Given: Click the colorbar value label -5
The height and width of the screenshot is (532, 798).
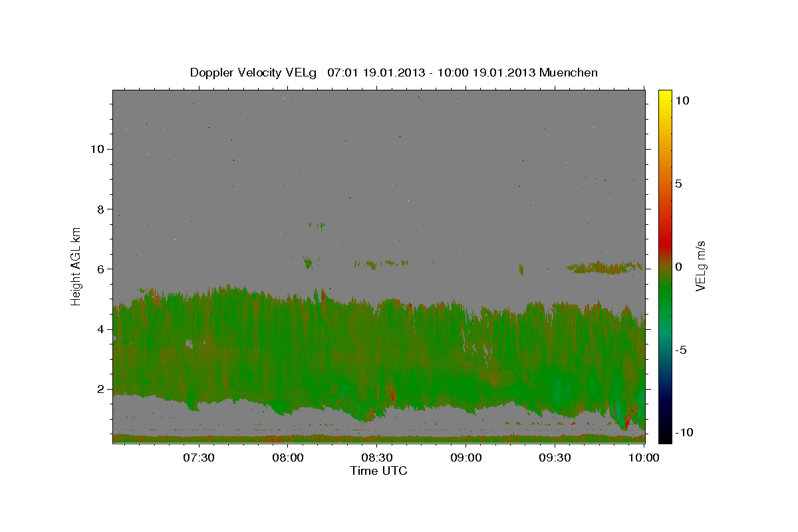Looking at the screenshot, I should (x=680, y=350).
